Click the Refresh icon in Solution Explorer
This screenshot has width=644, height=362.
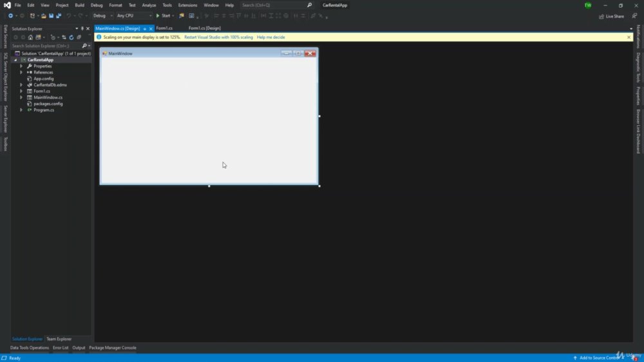(71, 37)
